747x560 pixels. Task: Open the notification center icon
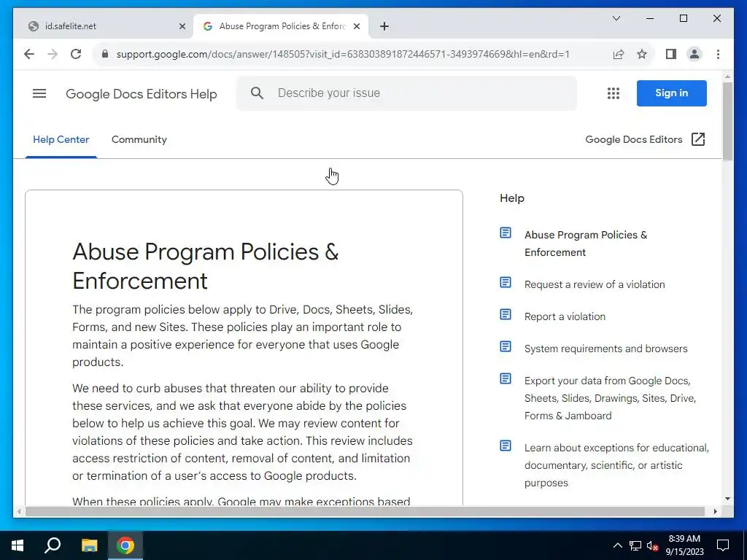coord(723,545)
